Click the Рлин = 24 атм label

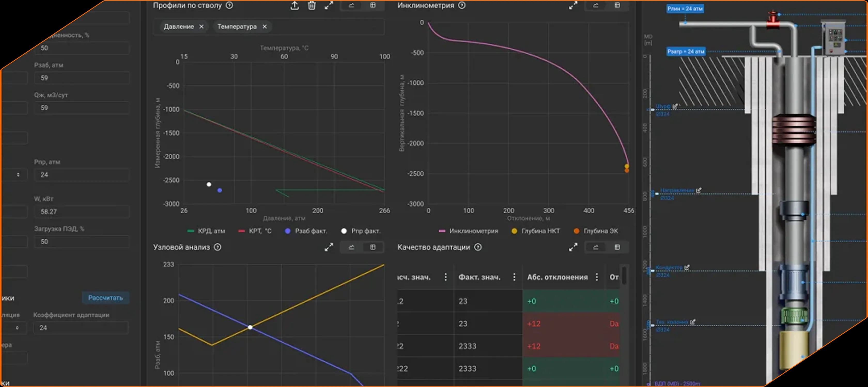[685, 9]
